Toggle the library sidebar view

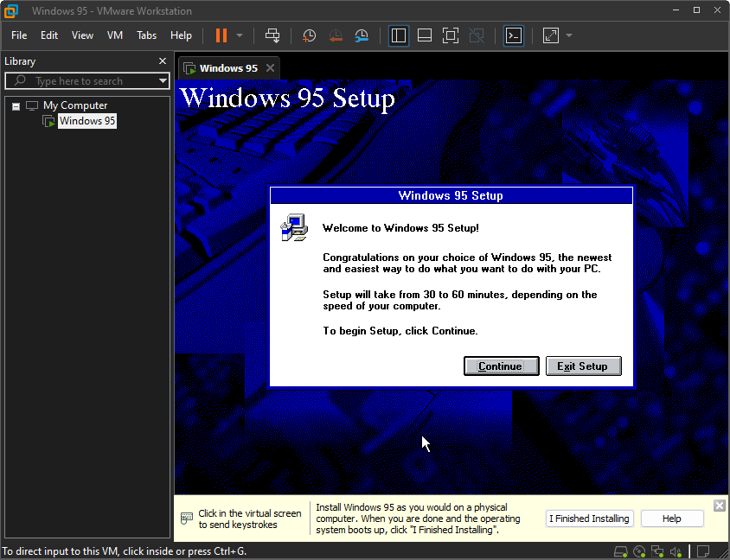tap(399, 35)
